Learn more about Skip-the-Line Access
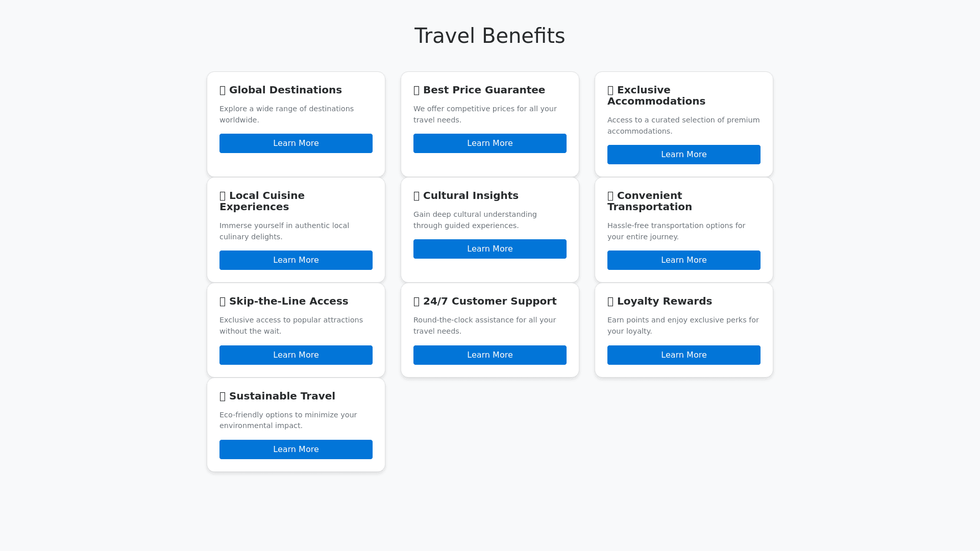The width and height of the screenshot is (980, 551). click(x=296, y=355)
